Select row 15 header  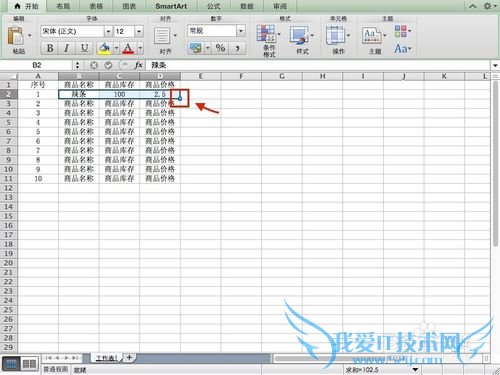(x=9, y=216)
